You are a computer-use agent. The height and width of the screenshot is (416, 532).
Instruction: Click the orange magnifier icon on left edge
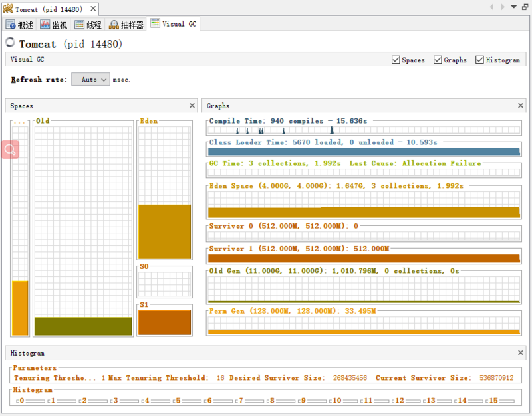pos(9,149)
